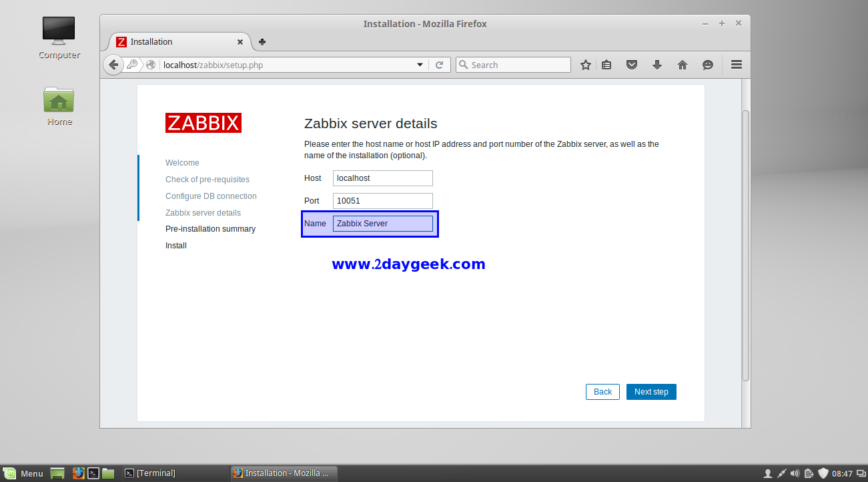Maximize the Firefox window
868x482 pixels.
tap(722, 23)
